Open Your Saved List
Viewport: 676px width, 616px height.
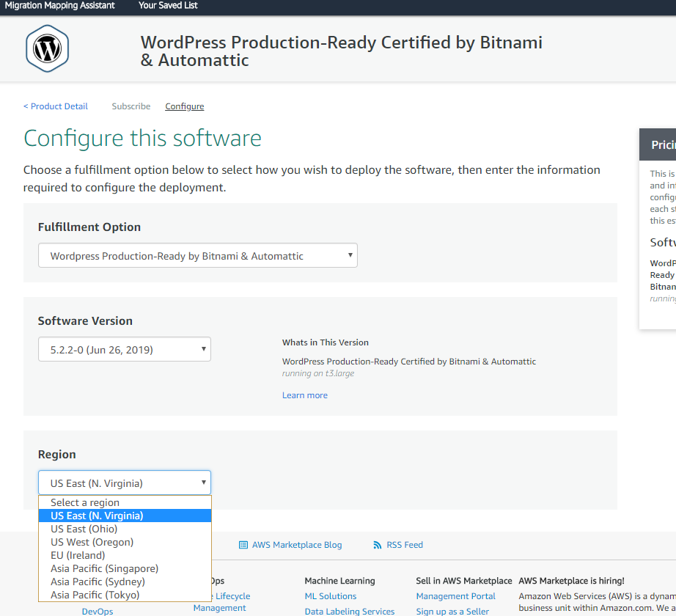168,6
